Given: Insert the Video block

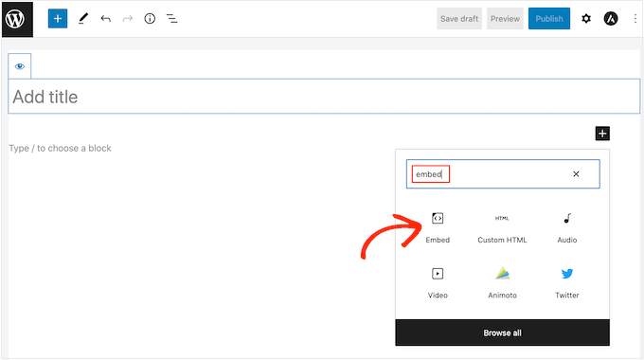Looking at the screenshot, I should (x=438, y=282).
